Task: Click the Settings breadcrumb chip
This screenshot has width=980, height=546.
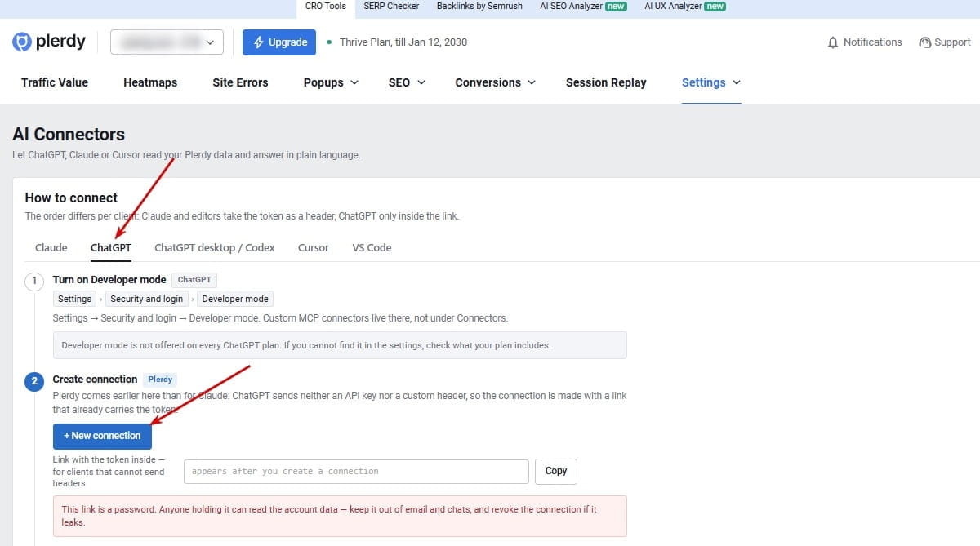Action: tap(74, 299)
